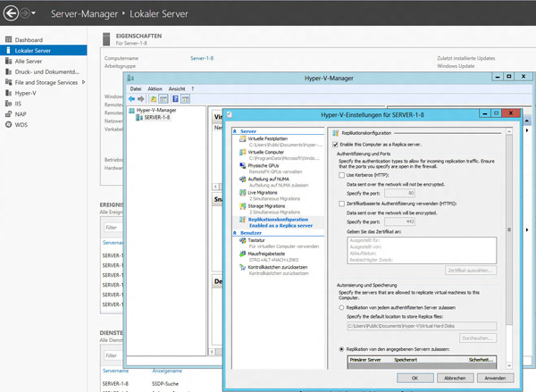Screen dimensions: 536x392
Task: Click Zertifikat auswählen button
Action: point(471,271)
